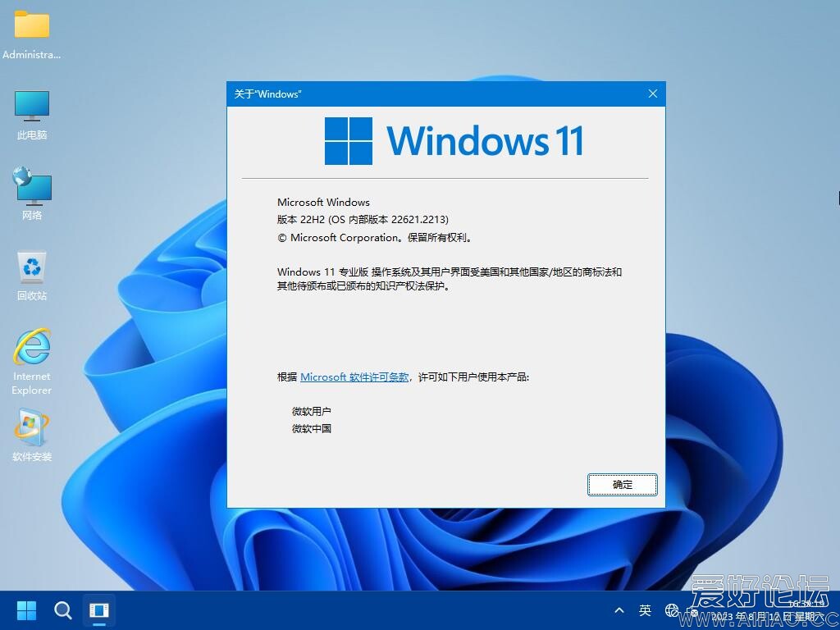Switch input language via 英 indicator

pos(646,610)
